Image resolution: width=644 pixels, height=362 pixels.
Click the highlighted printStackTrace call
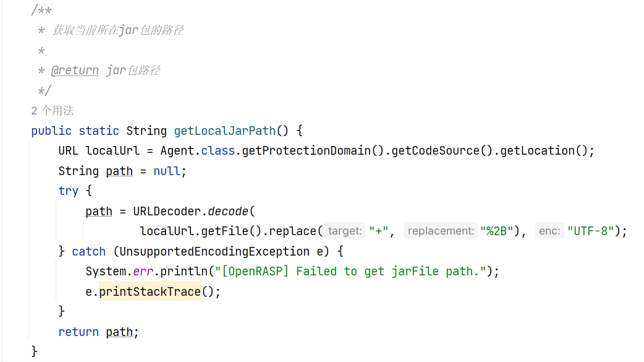click(150, 291)
